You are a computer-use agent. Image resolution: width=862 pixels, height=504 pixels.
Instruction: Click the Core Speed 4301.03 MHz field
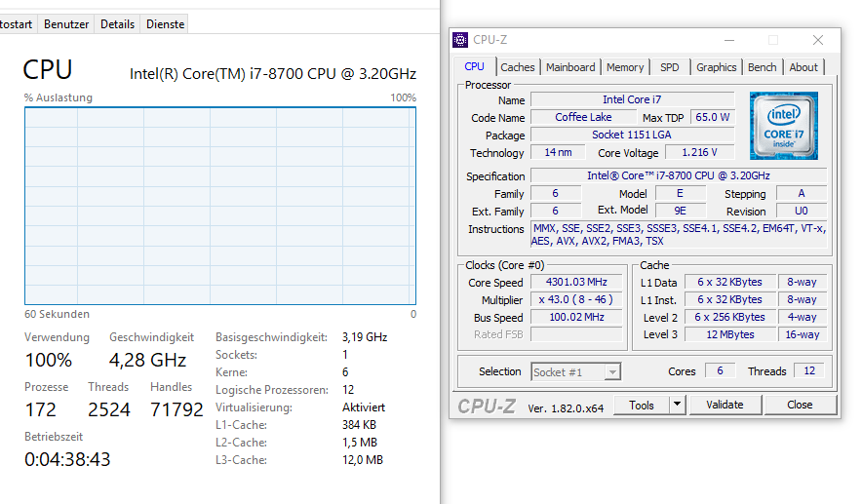tap(576, 282)
